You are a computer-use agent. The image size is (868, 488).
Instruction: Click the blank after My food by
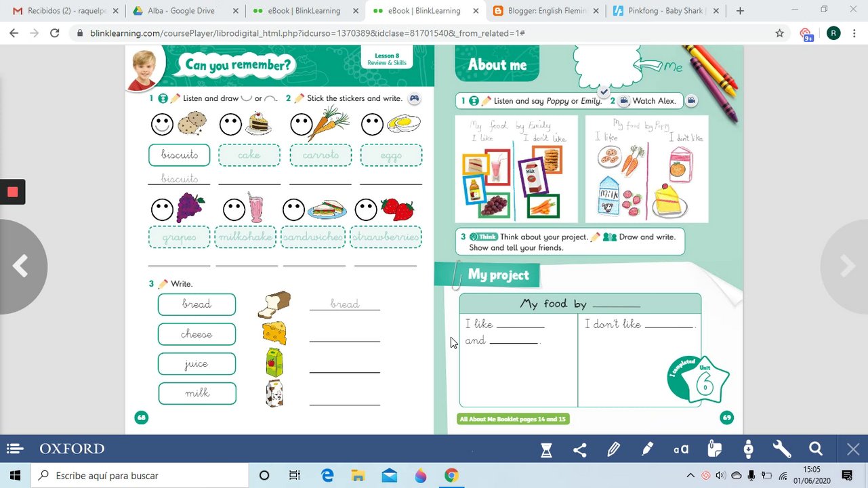[616, 304]
